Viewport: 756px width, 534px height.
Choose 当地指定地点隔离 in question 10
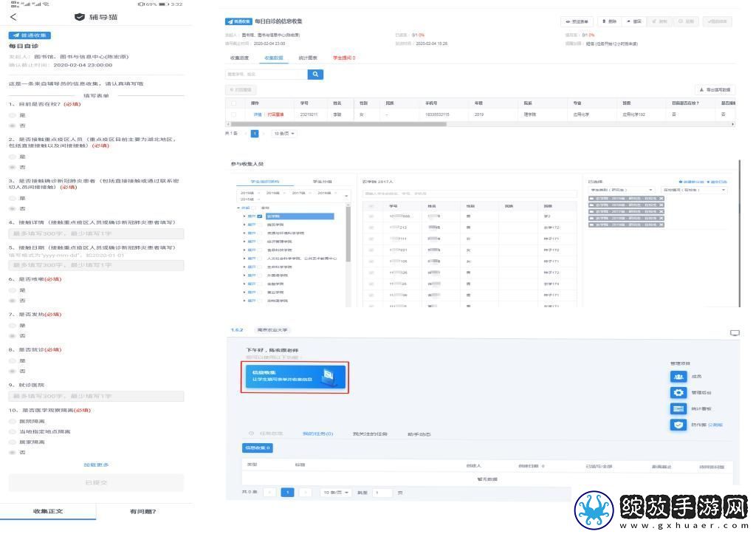coord(13,432)
